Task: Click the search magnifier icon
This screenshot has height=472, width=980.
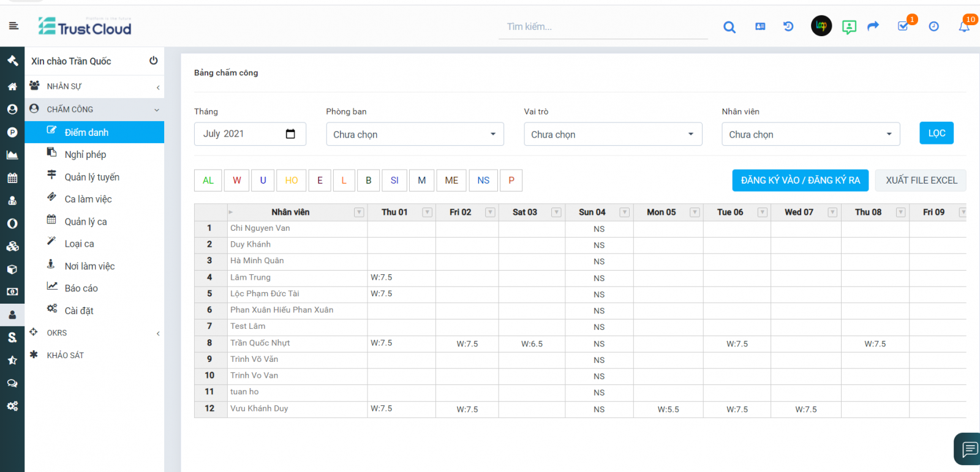Action: click(729, 27)
